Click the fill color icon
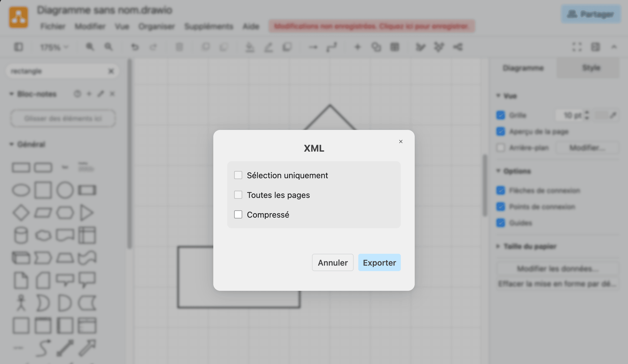The width and height of the screenshot is (628, 364). pos(250,47)
